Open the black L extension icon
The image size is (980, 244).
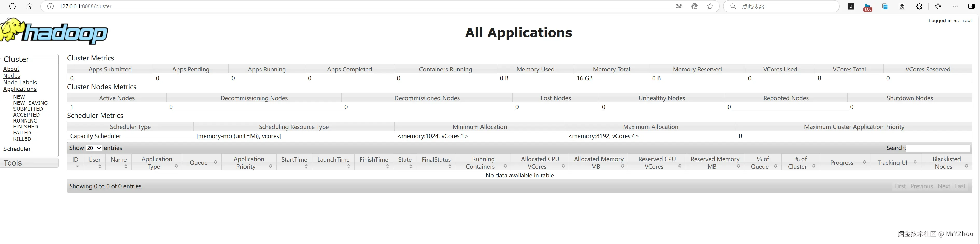(x=851, y=6)
